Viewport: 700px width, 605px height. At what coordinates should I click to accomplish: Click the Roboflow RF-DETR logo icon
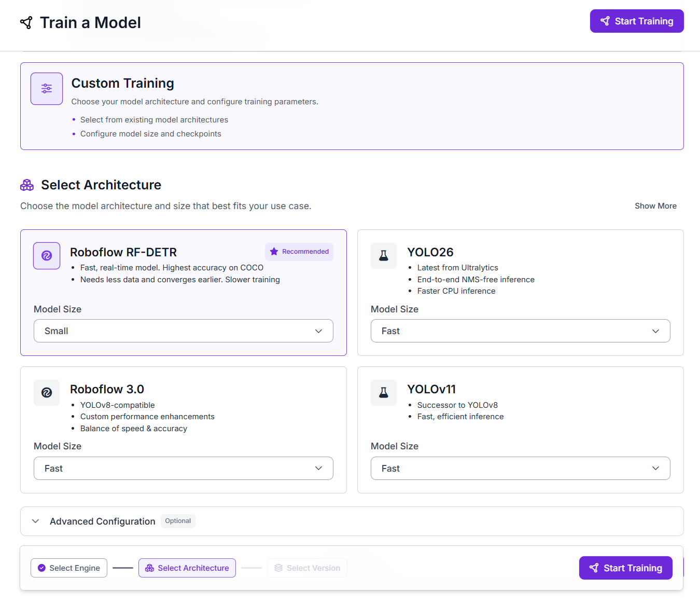tap(47, 256)
